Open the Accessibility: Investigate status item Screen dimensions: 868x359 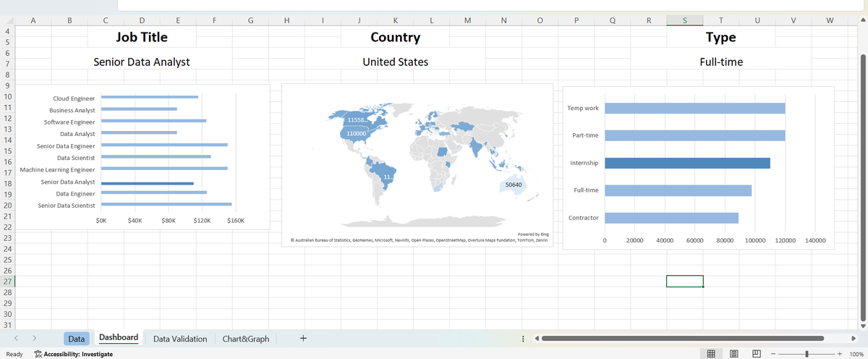click(x=73, y=354)
